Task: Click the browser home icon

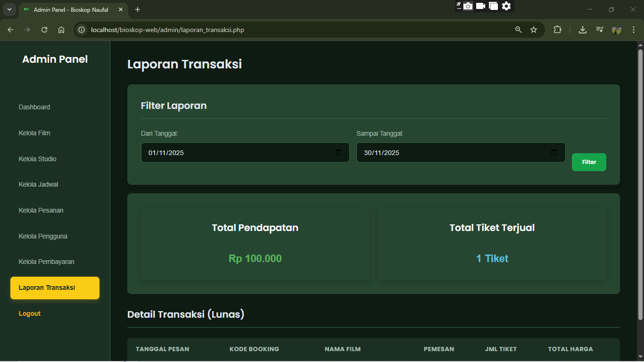Action: point(61,30)
